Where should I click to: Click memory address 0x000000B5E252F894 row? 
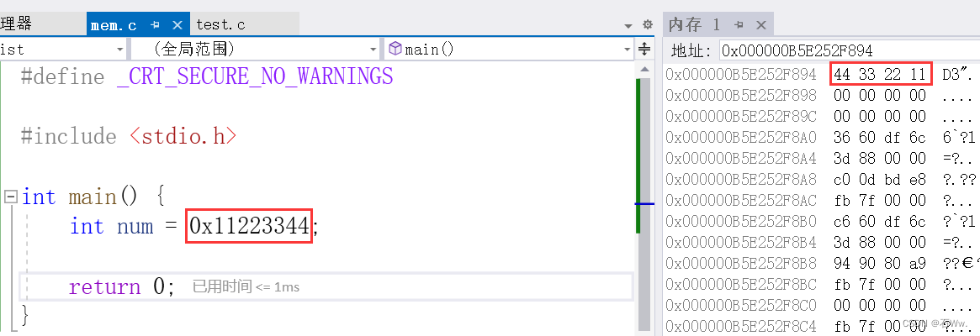tap(741, 74)
